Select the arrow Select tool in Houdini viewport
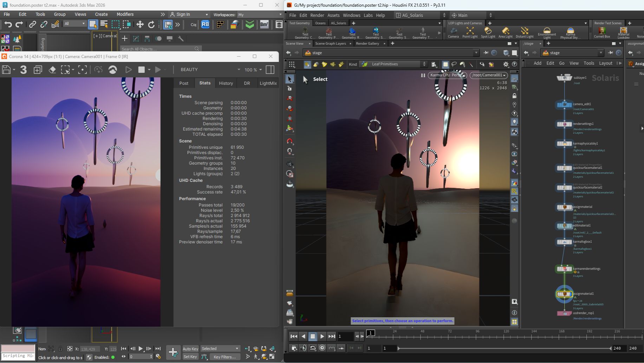This screenshot has height=363, width=644. pyautogui.click(x=289, y=79)
